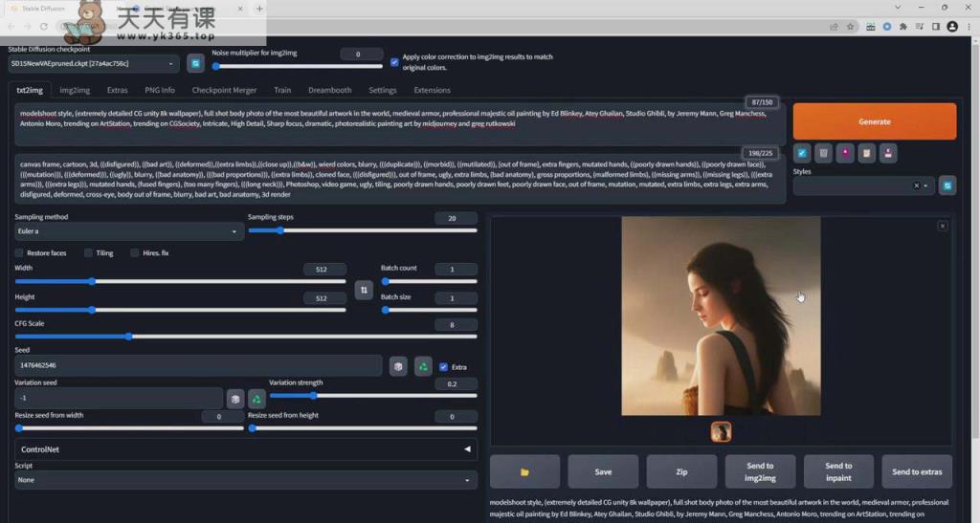Viewport: 980px width, 523px height.
Task: Reuse variation seed with recycle icon
Action: tap(256, 398)
